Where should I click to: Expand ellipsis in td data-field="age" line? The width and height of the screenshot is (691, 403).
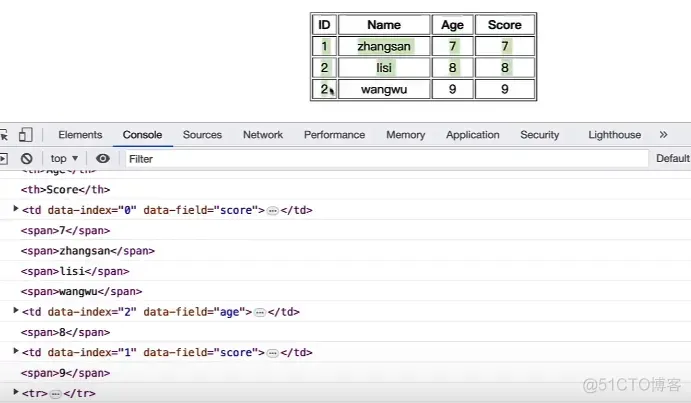[x=260, y=313]
